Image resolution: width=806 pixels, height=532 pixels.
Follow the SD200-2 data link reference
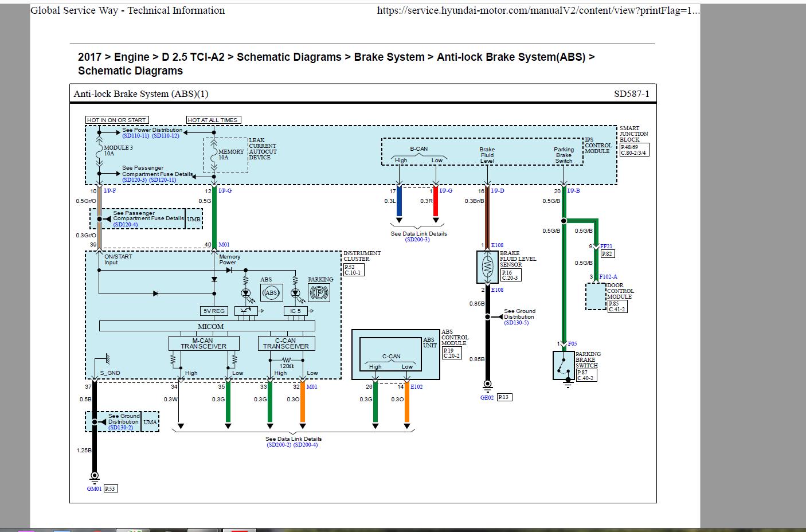(x=279, y=445)
